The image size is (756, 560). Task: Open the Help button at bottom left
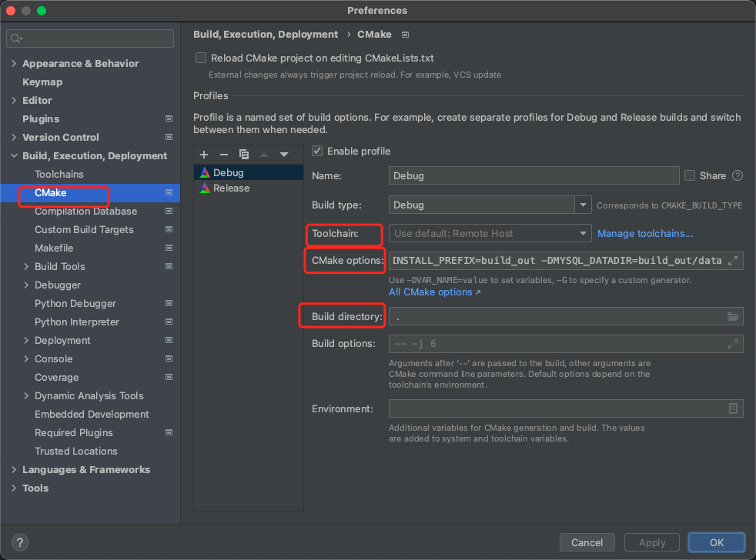pos(20,542)
